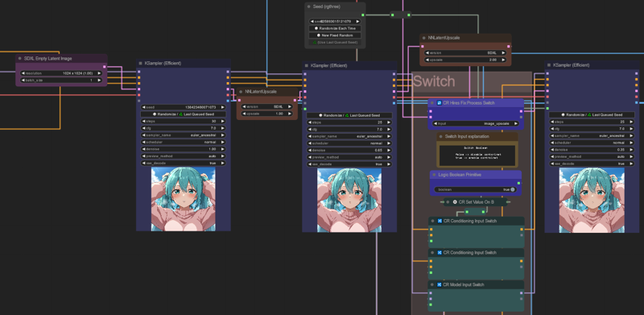
Task: Open sampler_name dropdown in the leftmost KSampler
Action: 184,135
